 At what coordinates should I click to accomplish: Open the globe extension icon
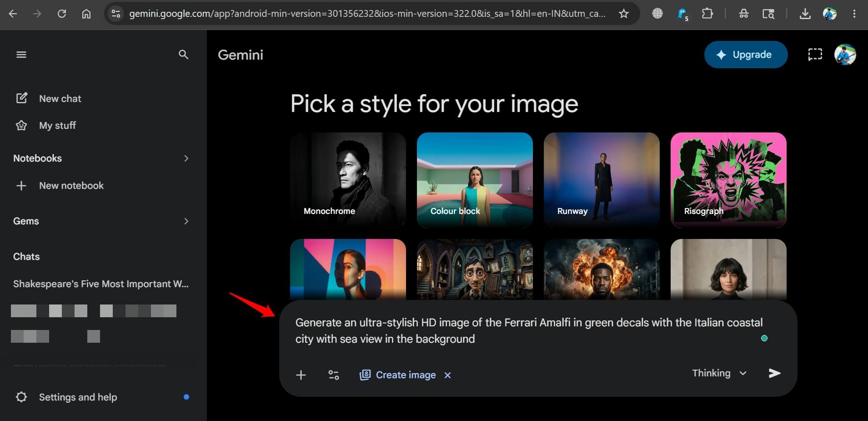657,14
